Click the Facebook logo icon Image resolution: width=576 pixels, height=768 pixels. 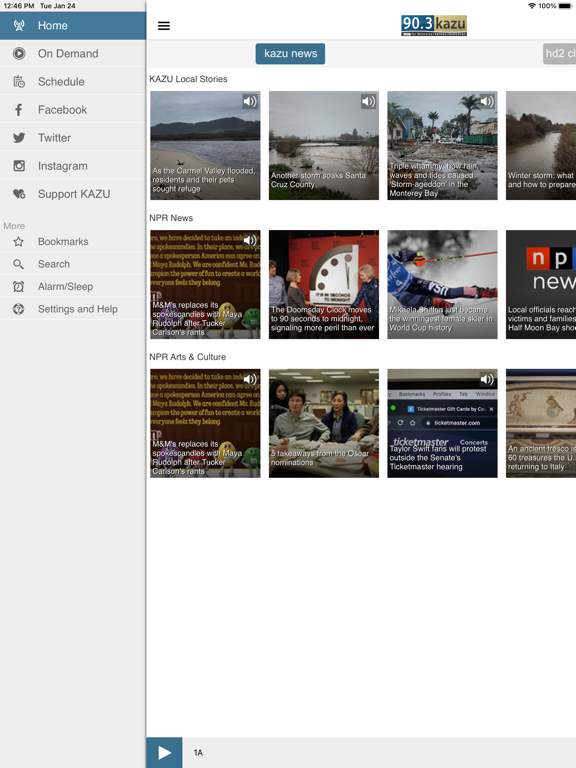click(19, 110)
